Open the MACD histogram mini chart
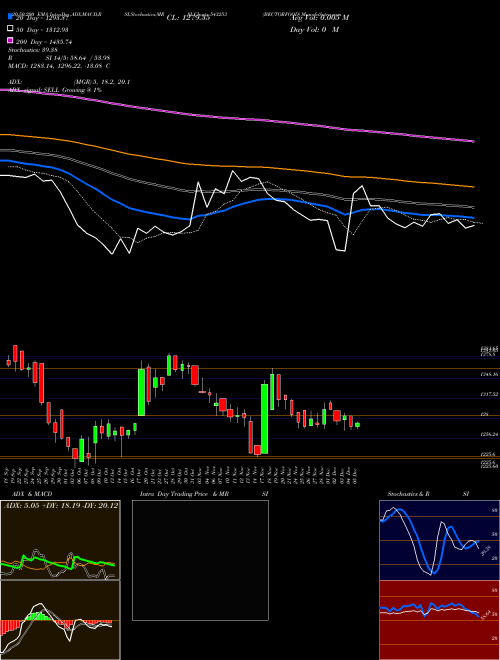The image size is (500, 660). tap(60, 620)
